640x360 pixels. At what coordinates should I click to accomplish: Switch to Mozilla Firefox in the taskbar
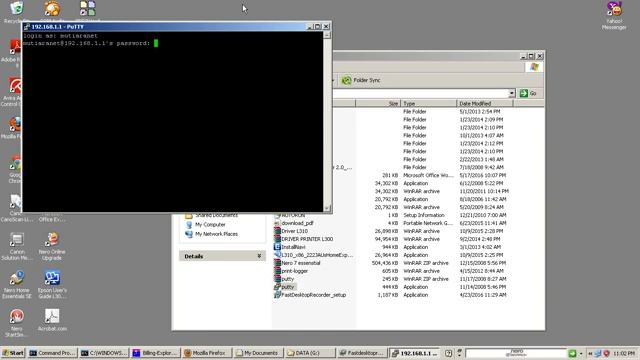coord(207,353)
